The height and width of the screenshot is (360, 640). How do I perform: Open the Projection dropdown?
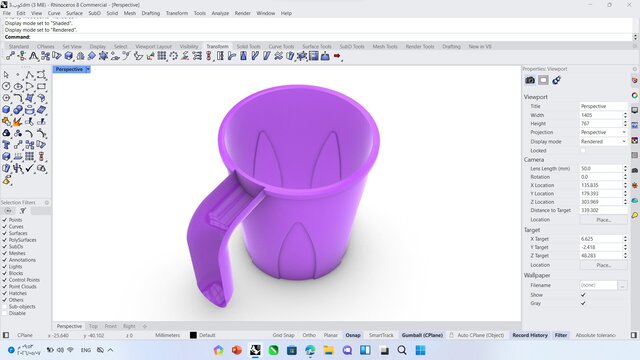coord(603,132)
